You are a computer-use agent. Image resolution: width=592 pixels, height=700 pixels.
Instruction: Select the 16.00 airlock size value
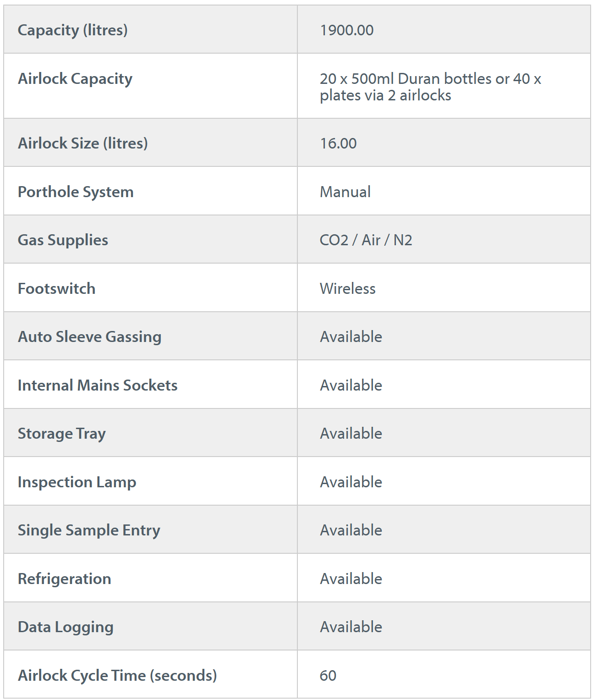[338, 143]
